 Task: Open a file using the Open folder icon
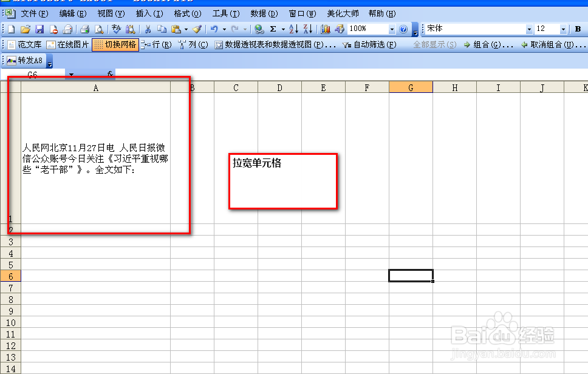(x=27, y=29)
